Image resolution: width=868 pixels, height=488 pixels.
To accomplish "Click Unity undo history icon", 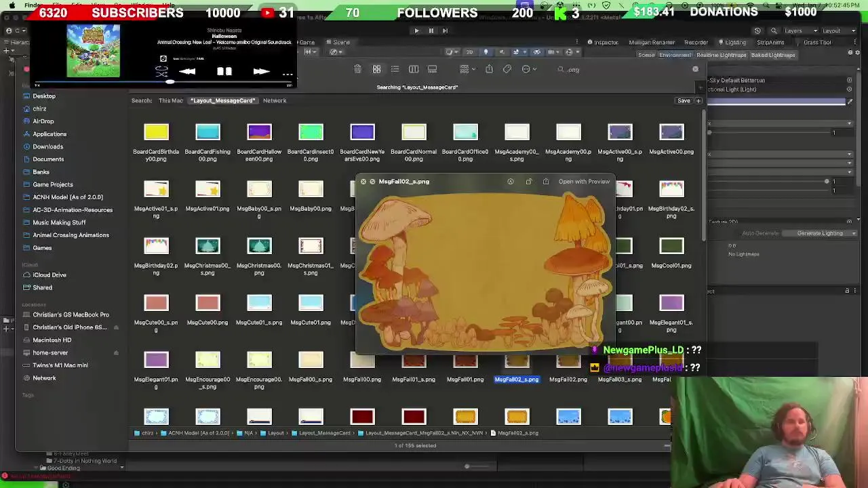I will pos(757,30).
